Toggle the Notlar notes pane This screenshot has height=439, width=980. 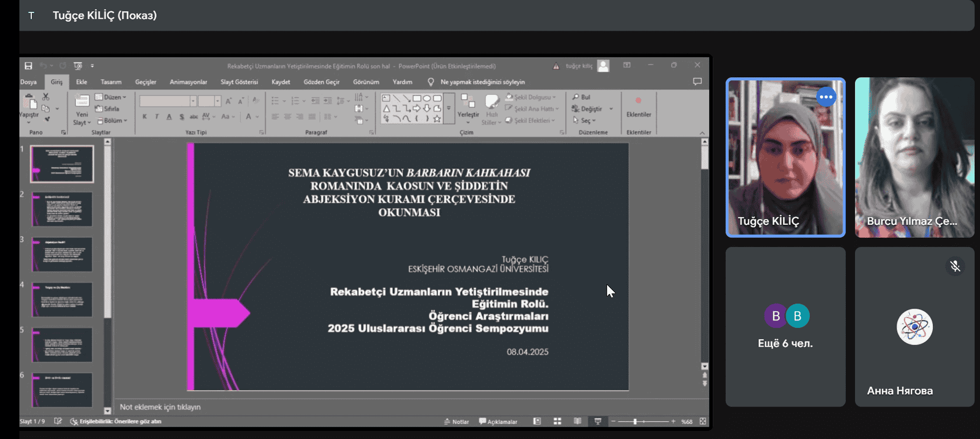pos(456,422)
